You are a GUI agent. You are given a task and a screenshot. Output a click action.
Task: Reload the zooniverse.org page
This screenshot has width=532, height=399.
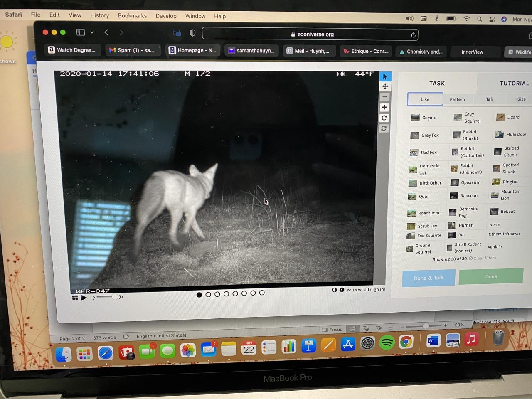click(x=413, y=35)
